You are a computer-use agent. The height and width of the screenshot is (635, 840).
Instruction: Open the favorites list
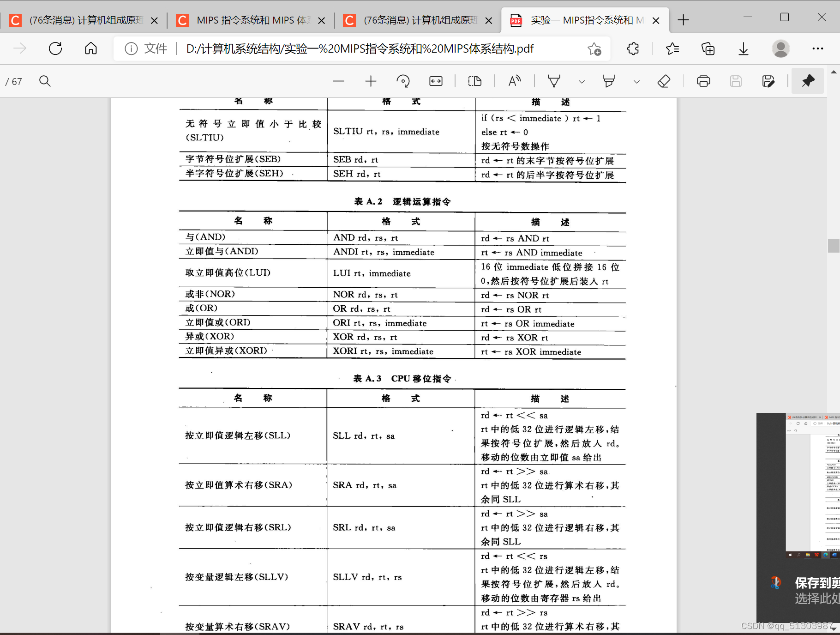(x=672, y=48)
